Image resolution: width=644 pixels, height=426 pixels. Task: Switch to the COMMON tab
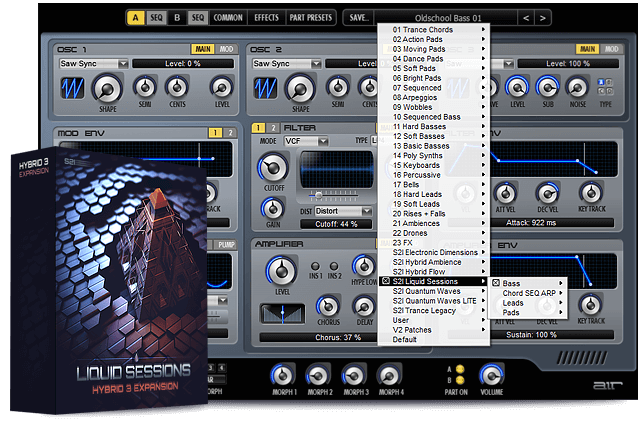[x=228, y=18]
